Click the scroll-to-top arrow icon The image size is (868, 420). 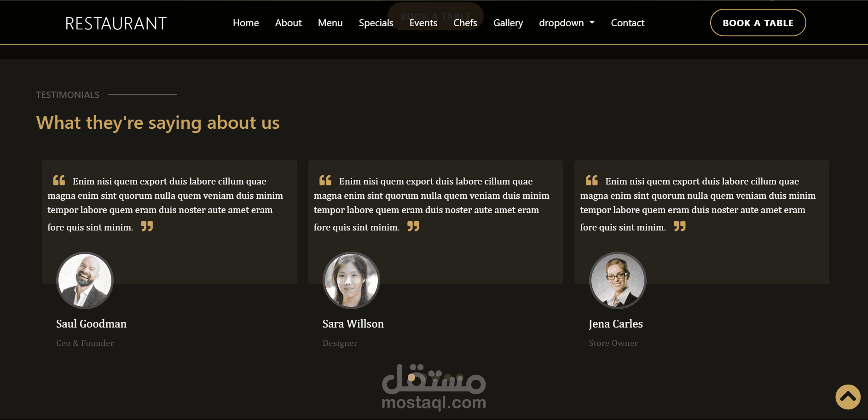(x=848, y=397)
